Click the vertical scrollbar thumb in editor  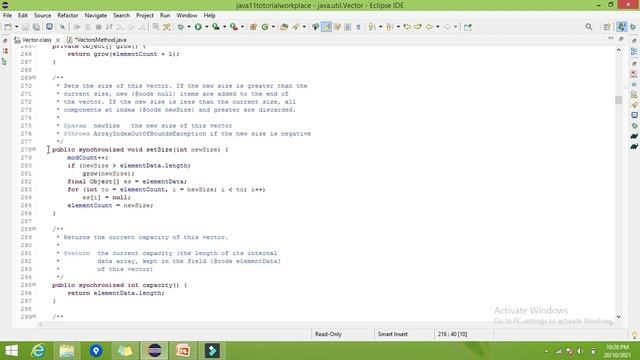(x=618, y=100)
